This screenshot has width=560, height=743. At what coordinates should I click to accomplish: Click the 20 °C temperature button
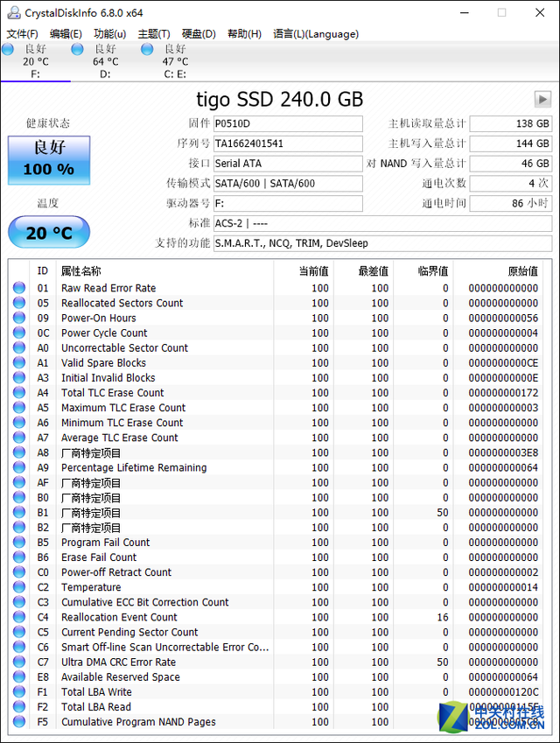click(48, 233)
